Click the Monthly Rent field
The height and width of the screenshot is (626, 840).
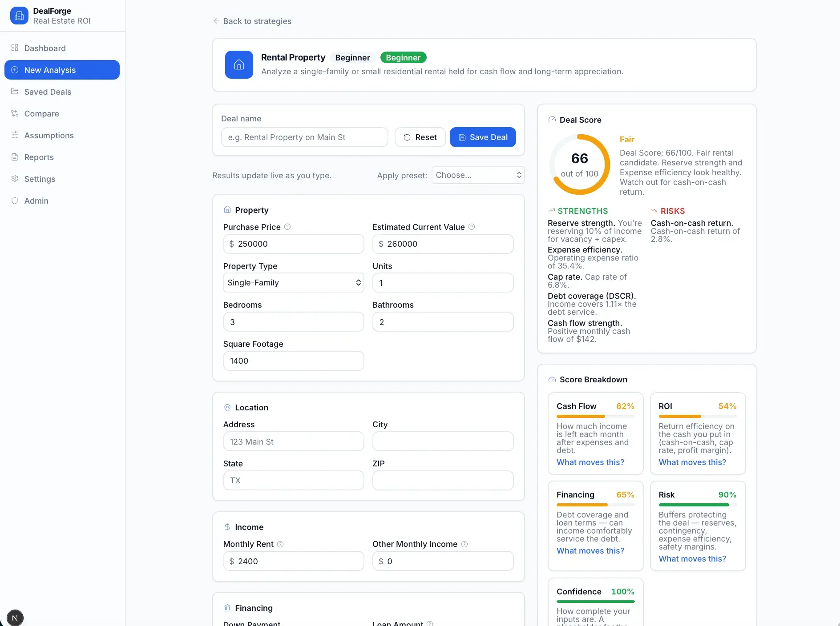[x=294, y=561]
